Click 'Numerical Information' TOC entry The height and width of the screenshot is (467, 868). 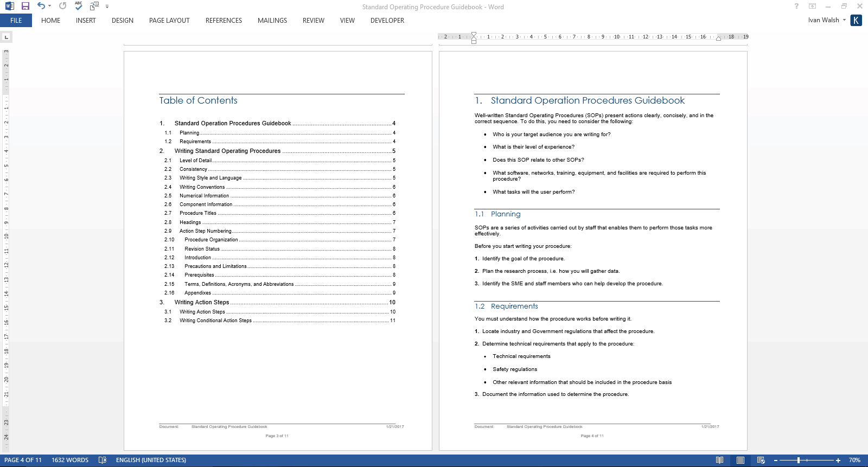[204, 196]
